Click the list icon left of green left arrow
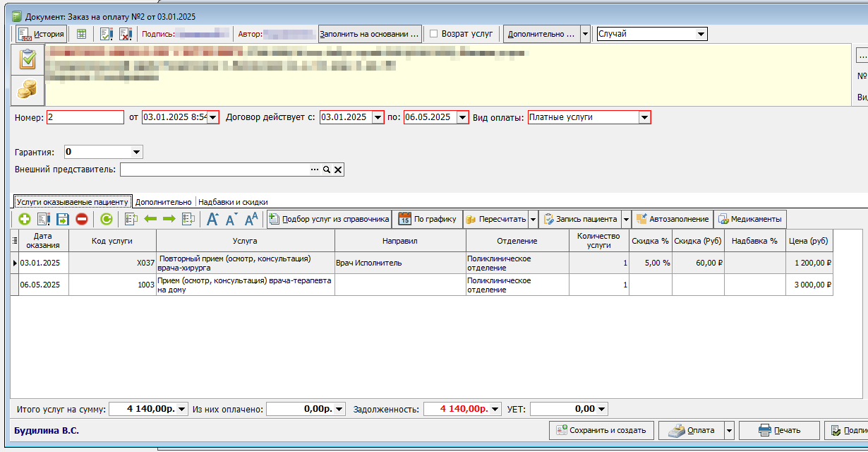868x452 pixels. [131, 219]
